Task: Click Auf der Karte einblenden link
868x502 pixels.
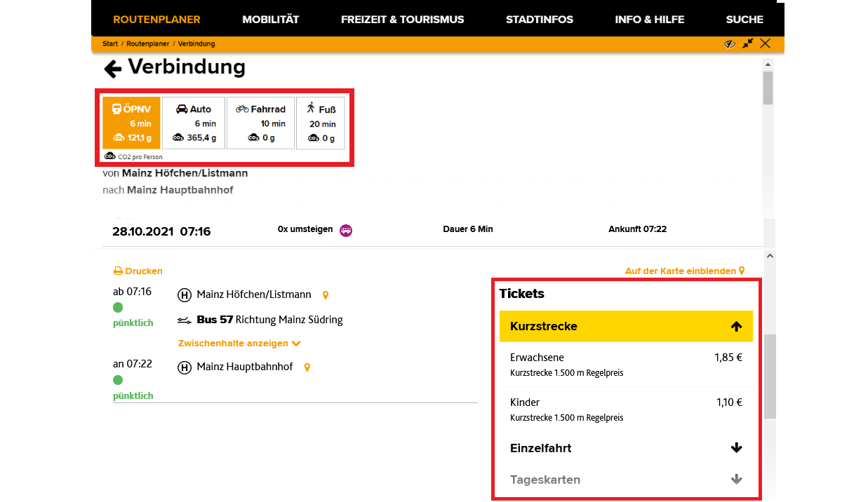Action: coord(684,271)
